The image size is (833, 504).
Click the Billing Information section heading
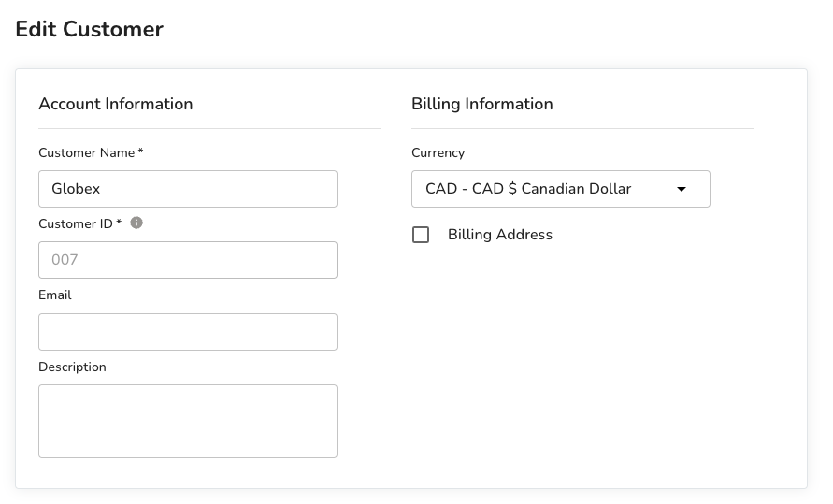coord(482,104)
